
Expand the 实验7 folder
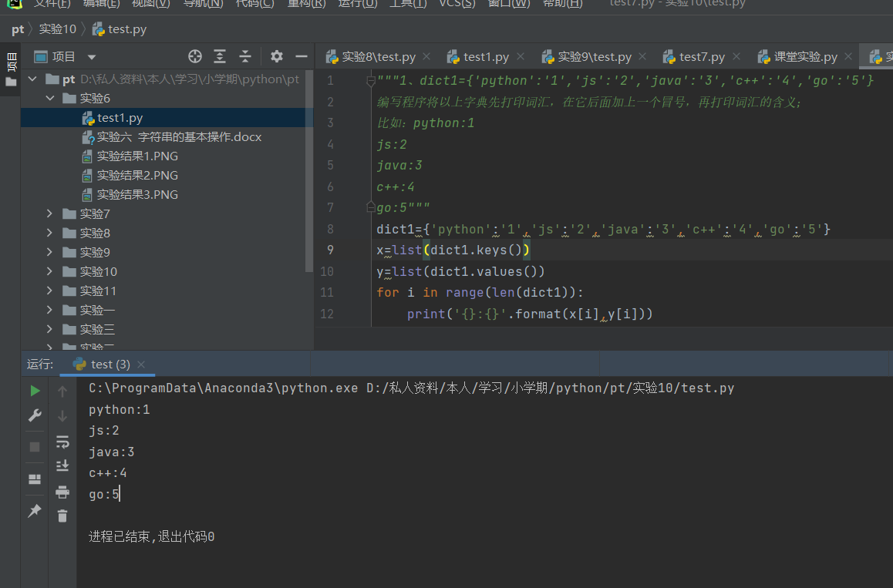49,213
